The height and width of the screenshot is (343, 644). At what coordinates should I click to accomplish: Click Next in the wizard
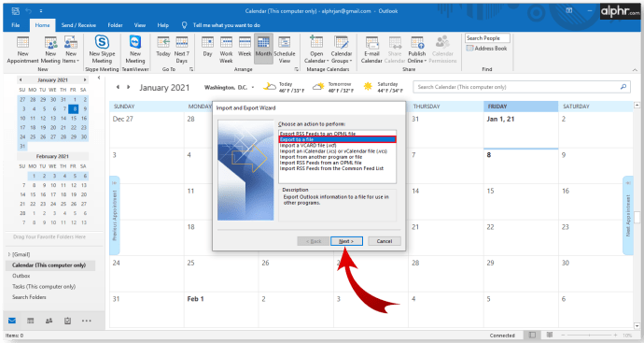click(x=346, y=241)
